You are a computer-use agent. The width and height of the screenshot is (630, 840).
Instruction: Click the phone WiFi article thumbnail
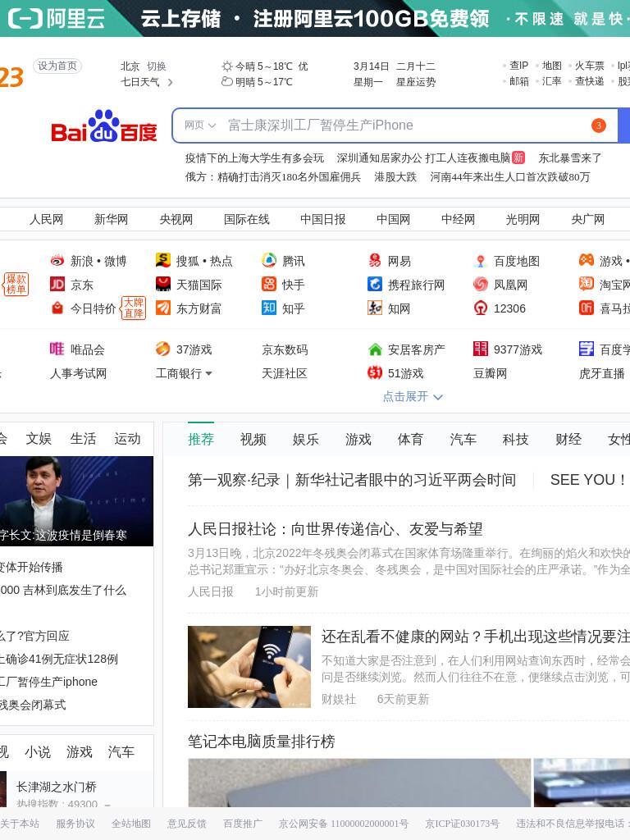pos(249,666)
